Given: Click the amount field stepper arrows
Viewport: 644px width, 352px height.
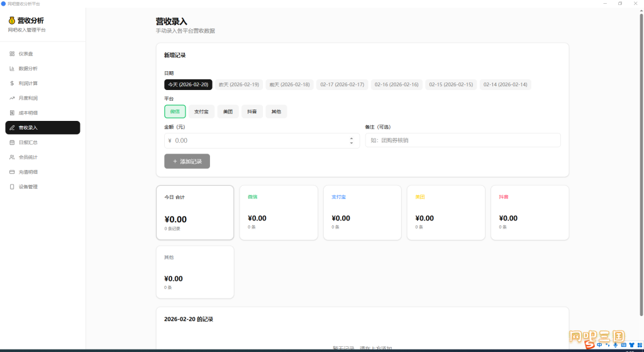Looking at the screenshot, I should [x=352, y=140].
